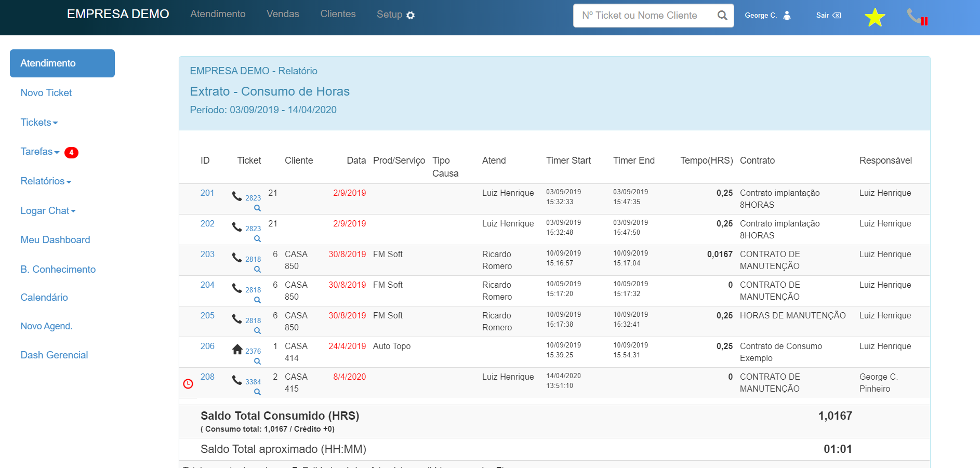Open ticket link 2818 in row 205

253,320
